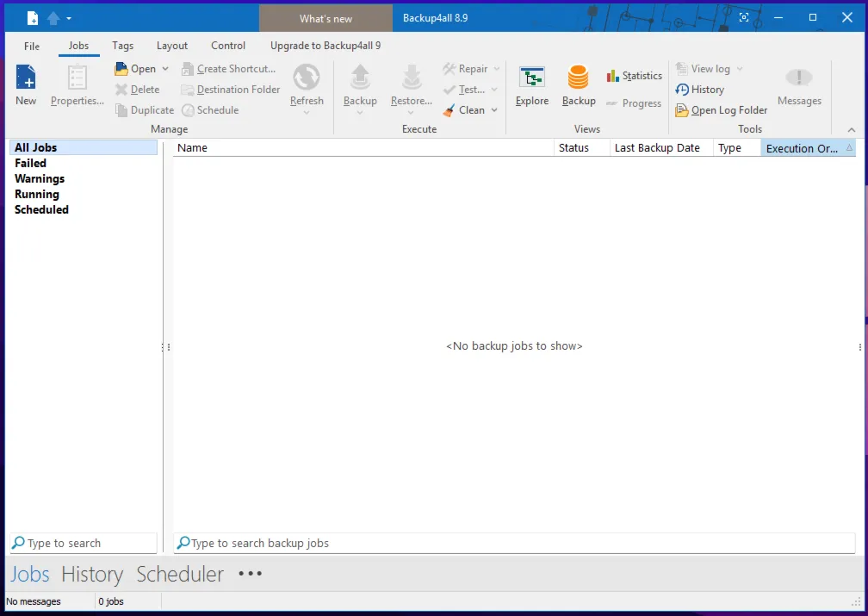Expand the Test dropdown arrow
This screenshot has height=616, width=868.
pyautogui.click(x=494, y=90)
